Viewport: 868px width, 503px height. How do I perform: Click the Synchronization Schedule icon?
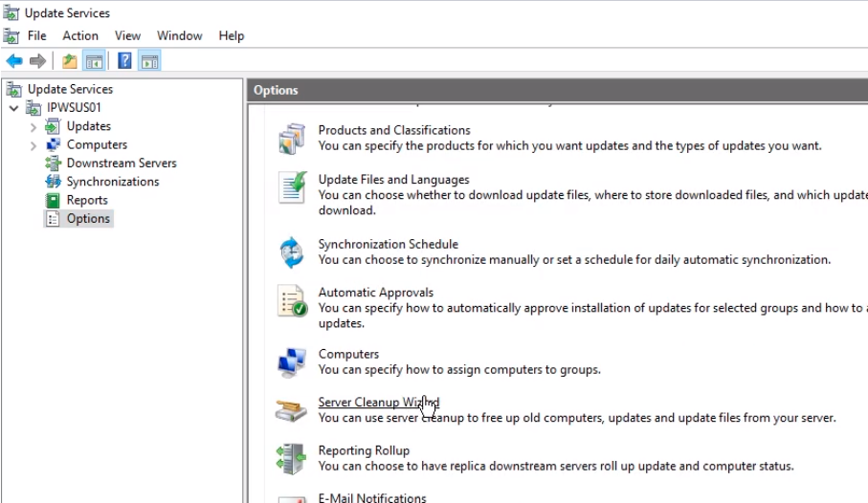[291, 252]
